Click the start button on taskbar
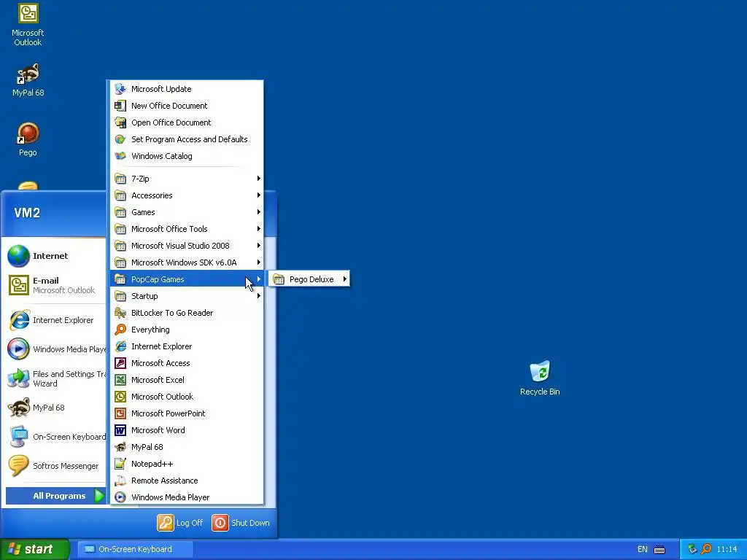Viewport: 747px width, 560px height. point(35,549)
